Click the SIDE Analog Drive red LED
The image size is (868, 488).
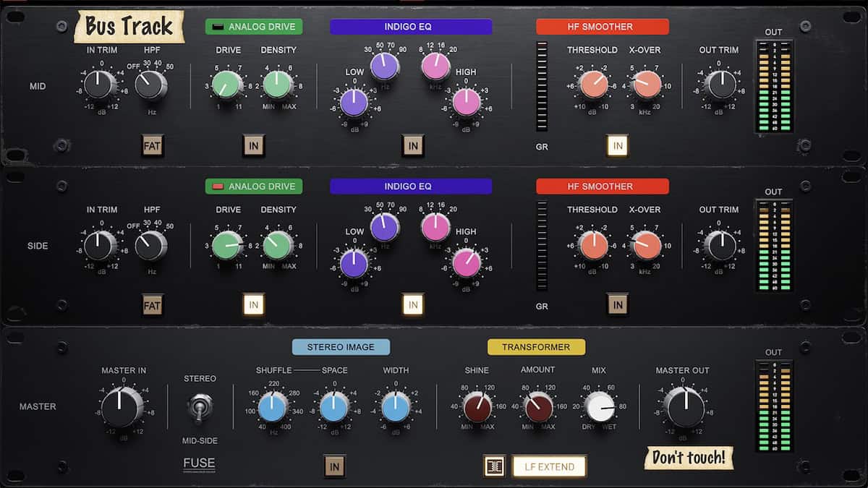(x=217, y=187)
